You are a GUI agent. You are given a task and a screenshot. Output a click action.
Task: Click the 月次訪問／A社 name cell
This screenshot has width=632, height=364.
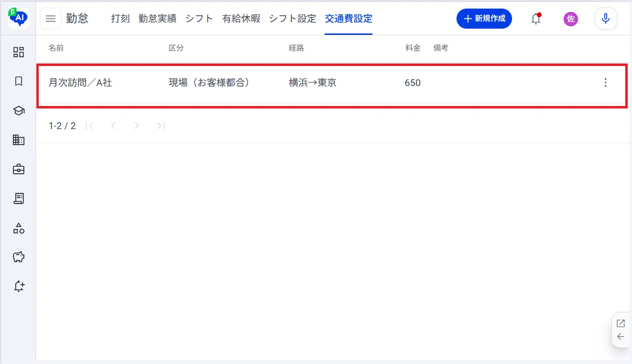click(x=80, y=83)
